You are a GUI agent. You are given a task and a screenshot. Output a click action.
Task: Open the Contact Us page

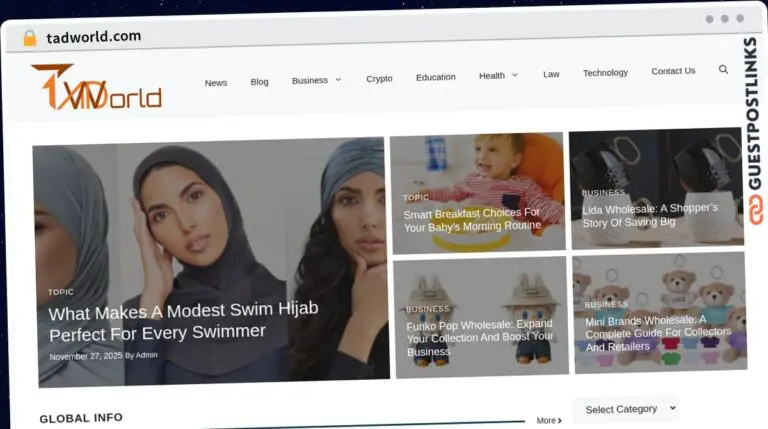pos(673,71)
